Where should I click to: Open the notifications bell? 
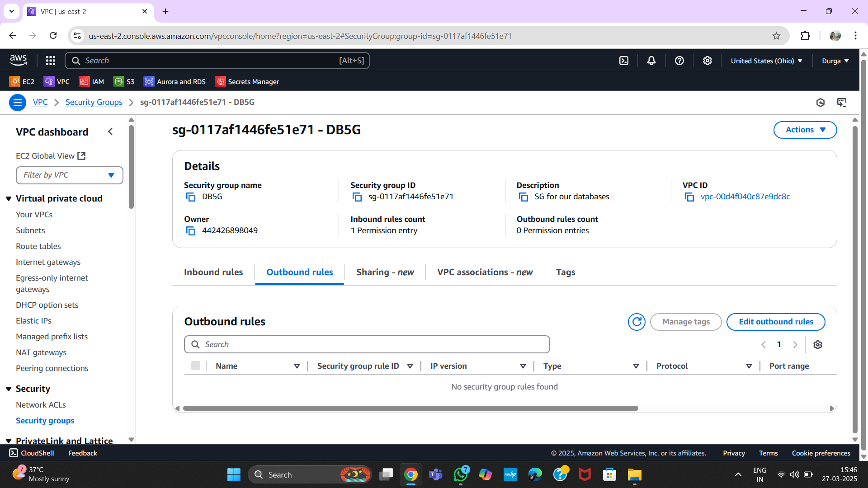point(651,61)
